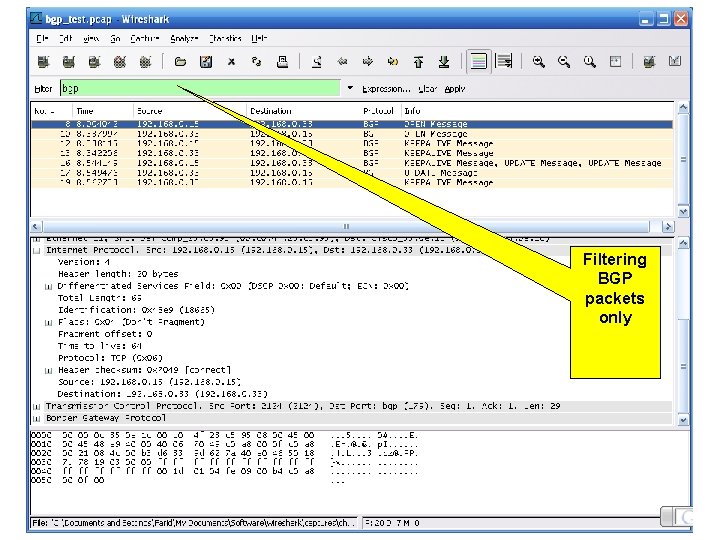Save capture file as icon

point(206,62)
